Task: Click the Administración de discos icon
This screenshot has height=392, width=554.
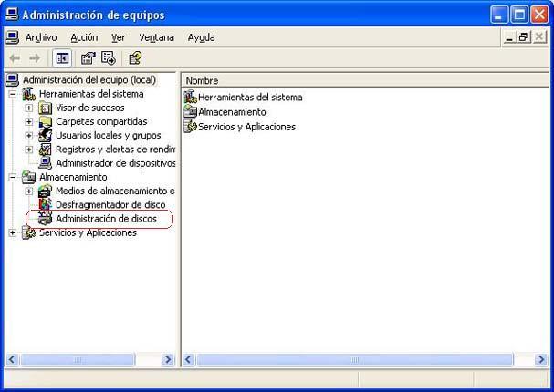Action: (x=46, y=219)
